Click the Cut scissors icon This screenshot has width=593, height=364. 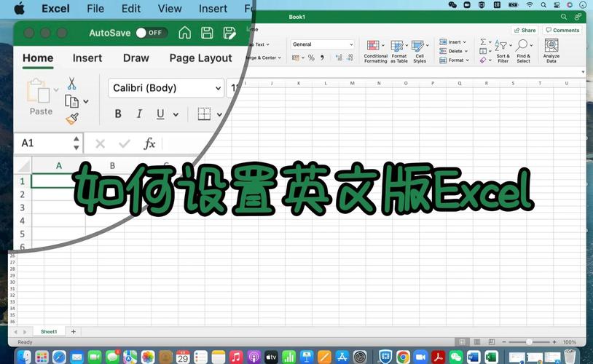(x=71, y=84)
